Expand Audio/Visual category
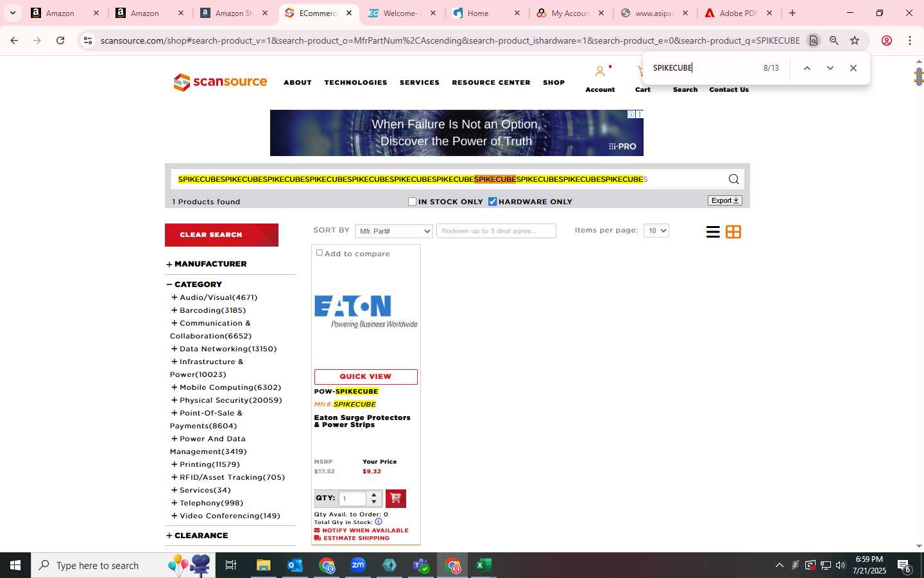Screen dimensions: 924x578 [174, 297]
